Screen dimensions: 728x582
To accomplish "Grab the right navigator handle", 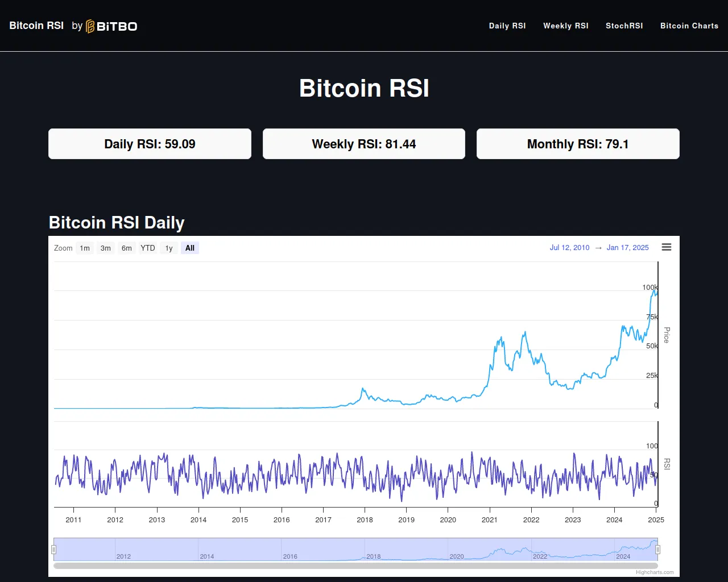I will pos(658,550).
